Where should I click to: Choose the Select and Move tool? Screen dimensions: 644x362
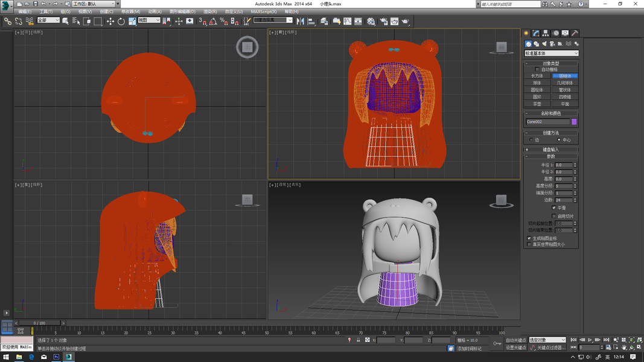[x=110, y=21]
